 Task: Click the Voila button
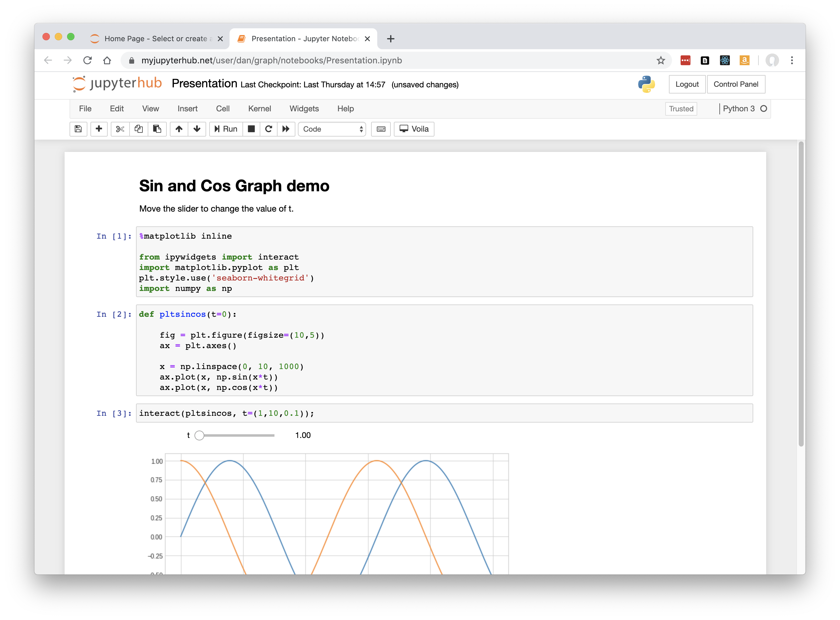tap(414, 129)
